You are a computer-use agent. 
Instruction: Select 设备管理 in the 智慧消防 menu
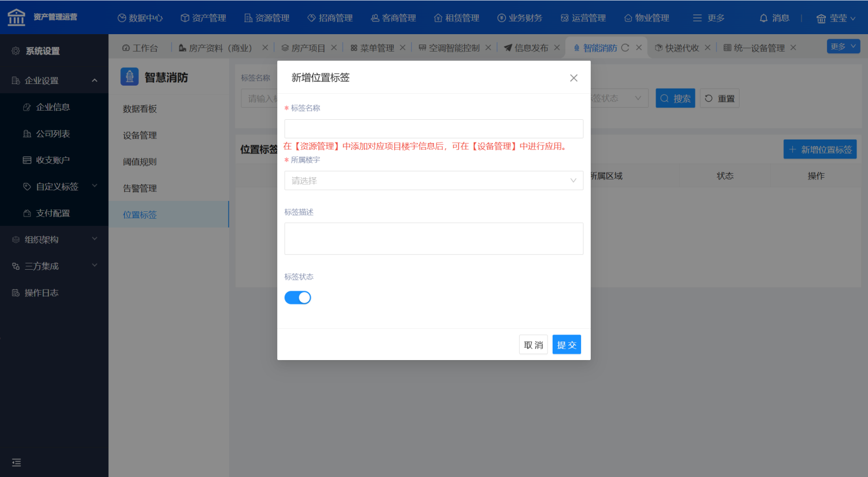[x=140, y=135]
